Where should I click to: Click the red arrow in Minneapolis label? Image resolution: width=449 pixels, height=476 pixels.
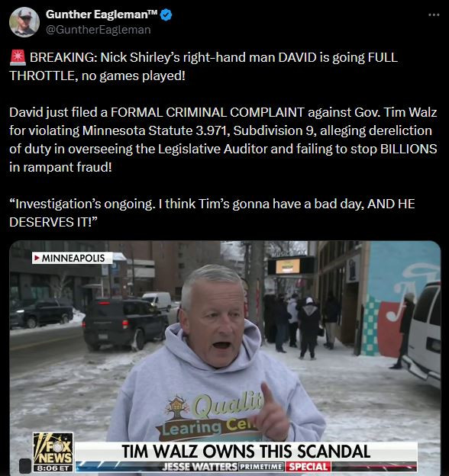37,259
